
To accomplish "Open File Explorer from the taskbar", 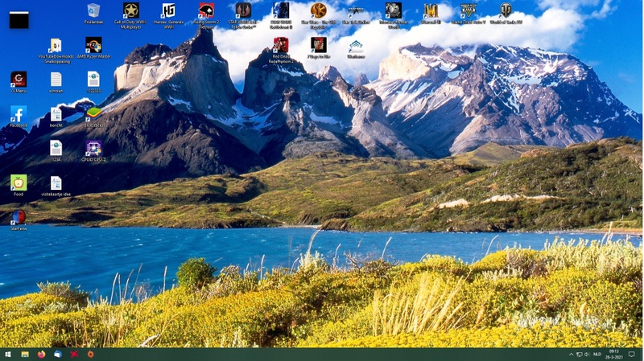I will click(x=25, y=354).
